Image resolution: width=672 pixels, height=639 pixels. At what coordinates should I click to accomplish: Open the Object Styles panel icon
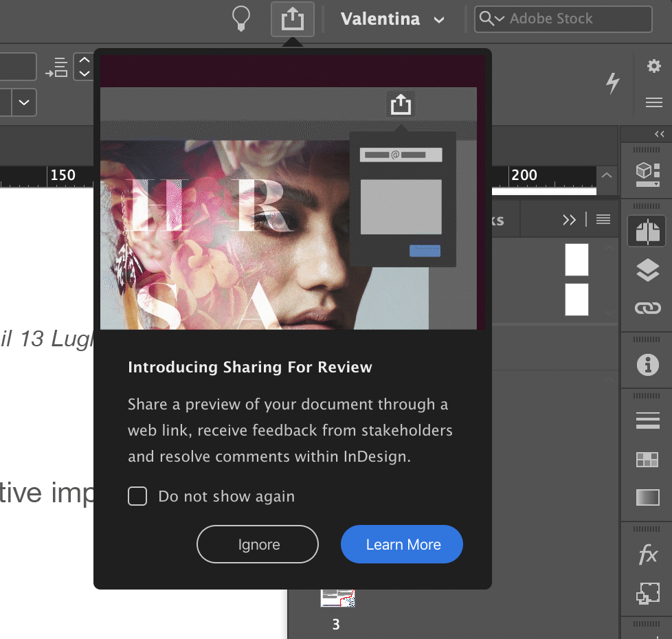click(647, 593)
